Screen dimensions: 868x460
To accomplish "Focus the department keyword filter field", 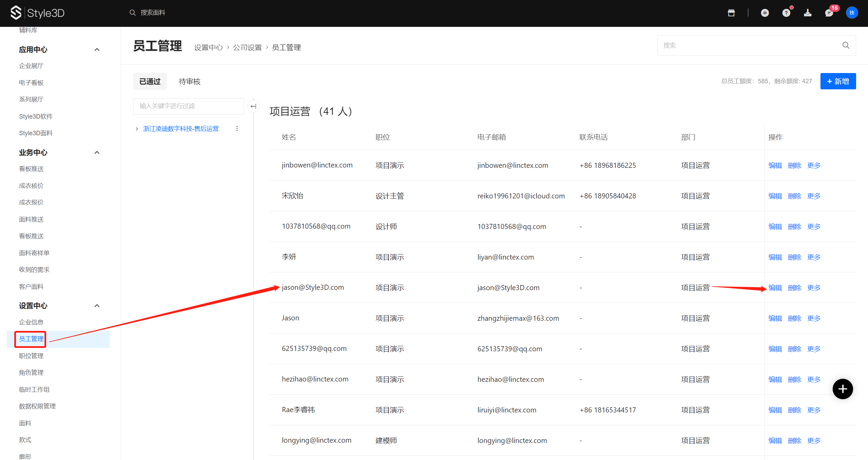I will coord(188,106).
